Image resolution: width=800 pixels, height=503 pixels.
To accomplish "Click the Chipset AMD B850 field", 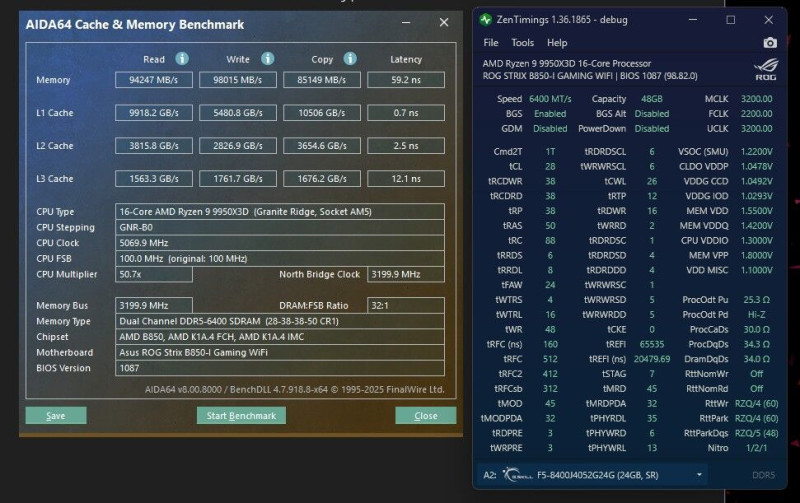I will tap(280, 337).
